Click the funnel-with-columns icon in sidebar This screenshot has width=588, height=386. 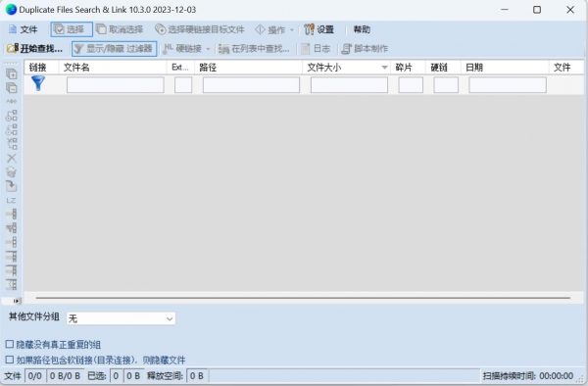[12, 228]
